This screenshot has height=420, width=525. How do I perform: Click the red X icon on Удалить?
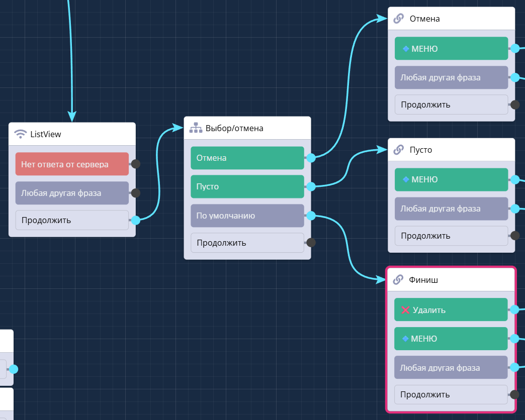click(405, 310)
